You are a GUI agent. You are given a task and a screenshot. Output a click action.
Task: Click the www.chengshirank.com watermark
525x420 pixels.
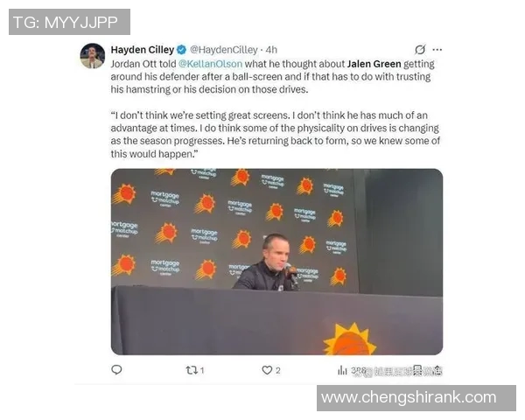click(x=416, y=398)
